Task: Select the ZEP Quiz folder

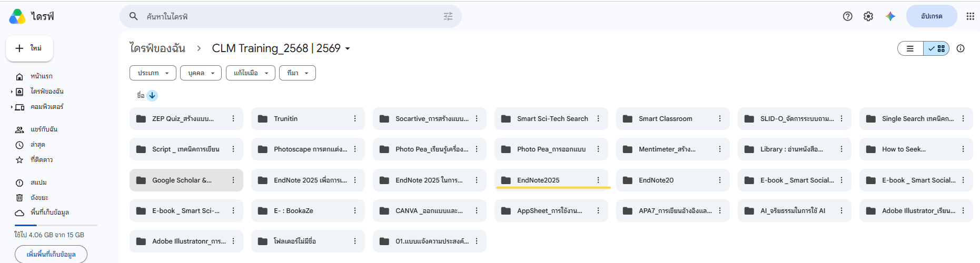Action: (x=186, y=118)
